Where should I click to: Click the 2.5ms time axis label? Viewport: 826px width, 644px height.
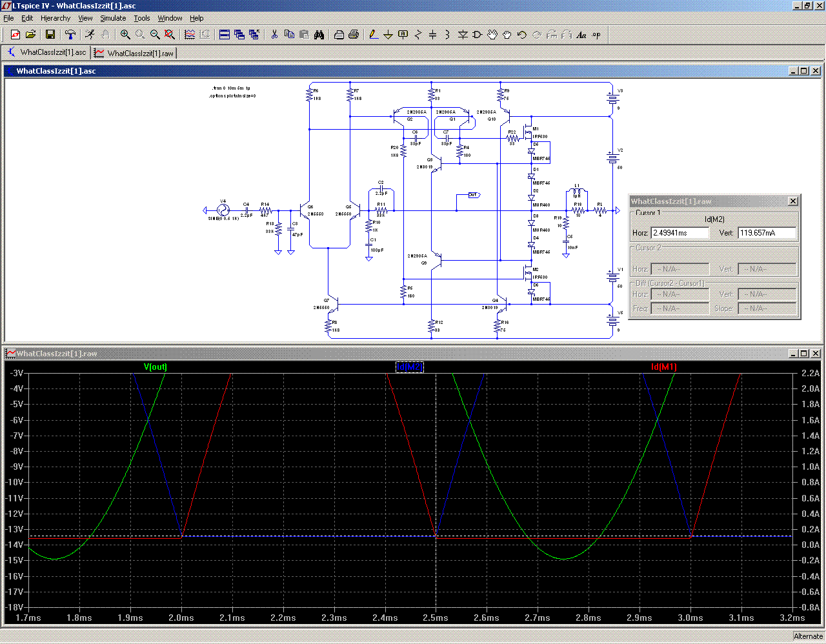click(436, 618)
